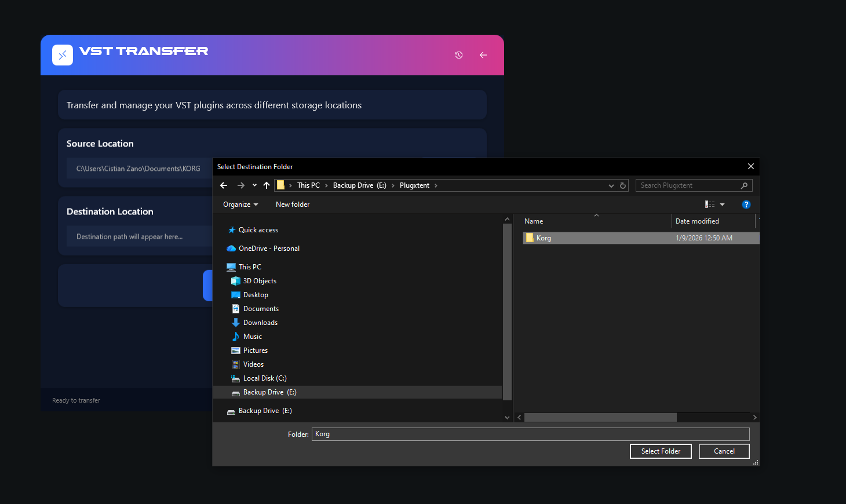Click the VST Transfer logo icon

[x=63, y=55]
